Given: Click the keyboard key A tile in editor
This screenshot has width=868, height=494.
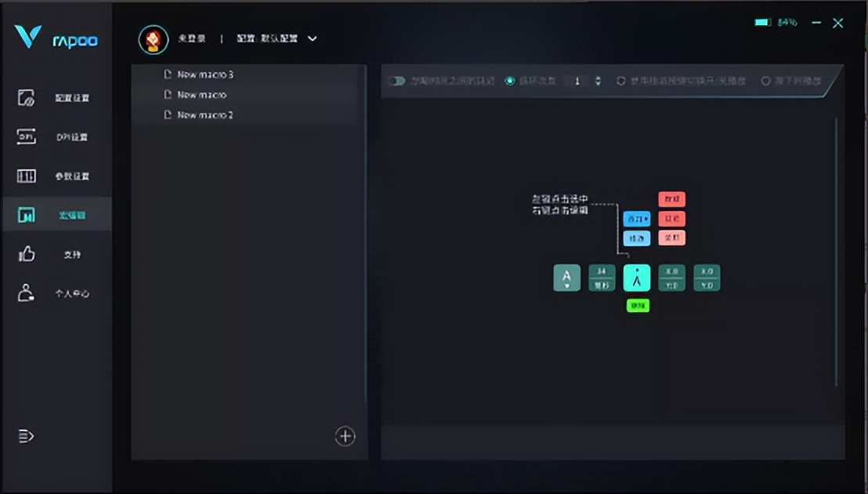Looking at the screenshot, I should coord(566,277).
